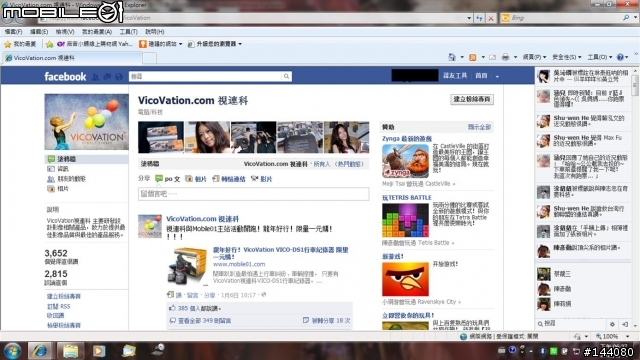
Task: Open Windows Media Player icon on taskbar
Action: coord(99,351)
